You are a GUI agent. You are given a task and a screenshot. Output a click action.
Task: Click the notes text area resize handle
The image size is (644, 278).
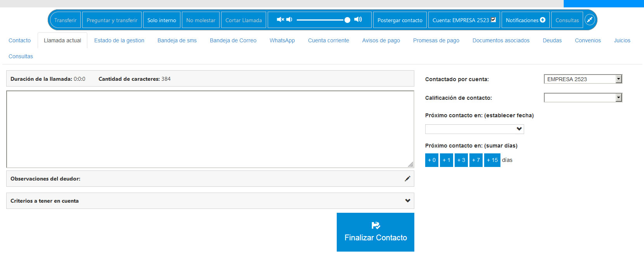(410, 164)
